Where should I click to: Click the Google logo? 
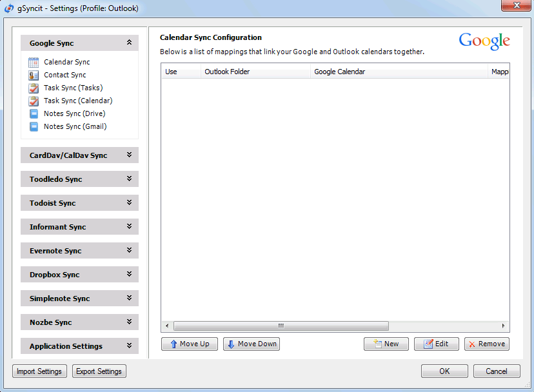pos(484,41)
